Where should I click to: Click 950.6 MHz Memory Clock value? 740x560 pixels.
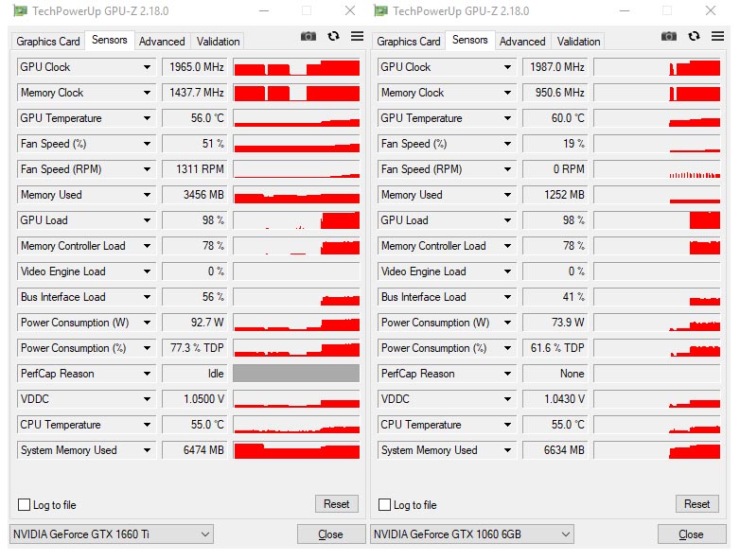click(x=555, y=93)
